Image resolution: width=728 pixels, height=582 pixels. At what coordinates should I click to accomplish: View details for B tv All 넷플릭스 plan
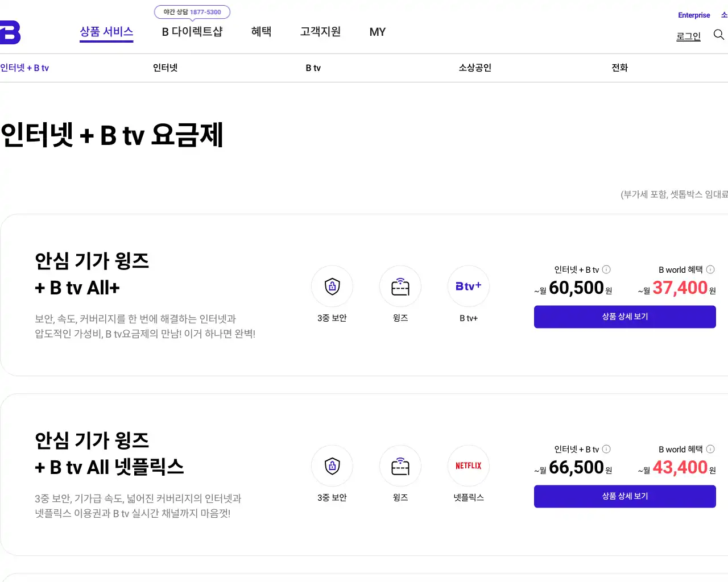pyautogui.click(x=624, y=496)
